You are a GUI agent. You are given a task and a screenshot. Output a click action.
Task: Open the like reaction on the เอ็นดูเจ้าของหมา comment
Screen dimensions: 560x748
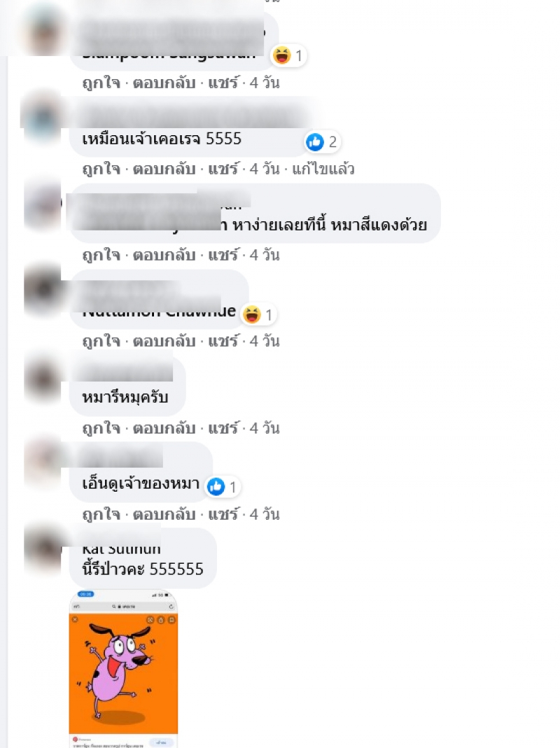[223, 487]
